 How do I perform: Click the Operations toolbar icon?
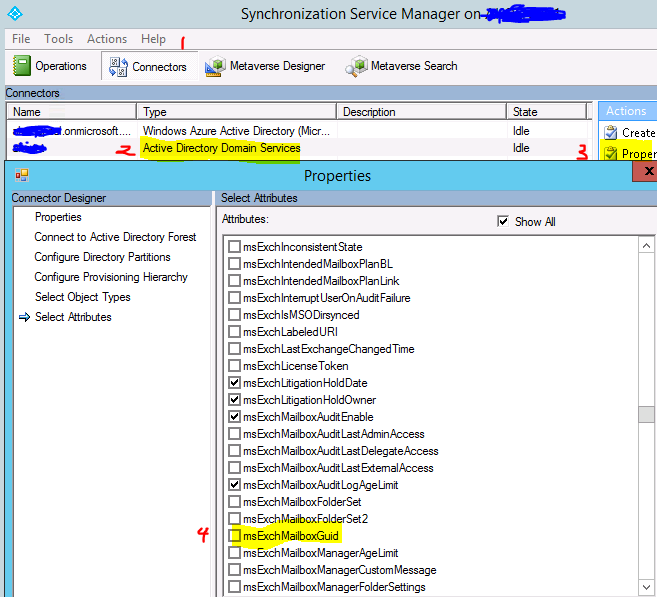(22, 66)
